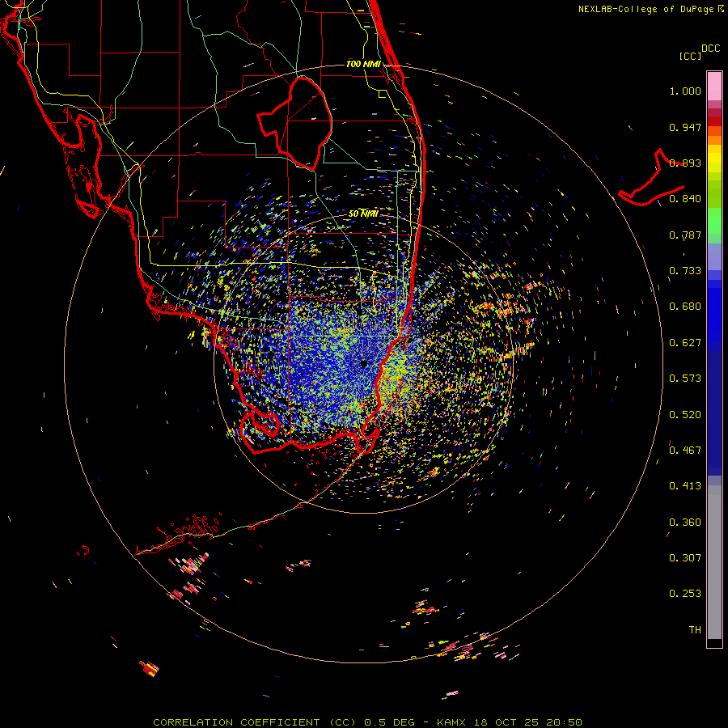Viewport: 728px width, 728px height.
Task: Click the 50 NMI range ring label
Action: click(363, 214)
